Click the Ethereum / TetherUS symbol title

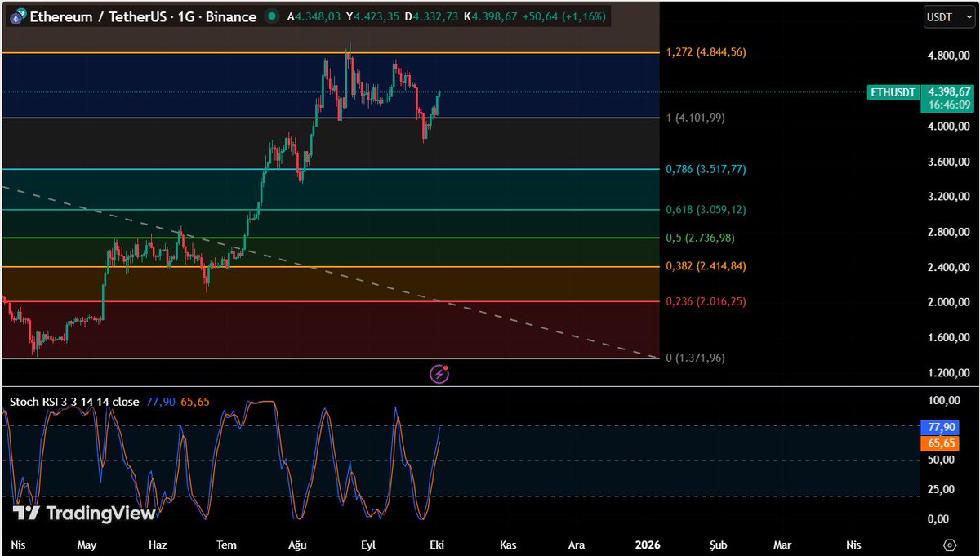[x=143, y=17]
